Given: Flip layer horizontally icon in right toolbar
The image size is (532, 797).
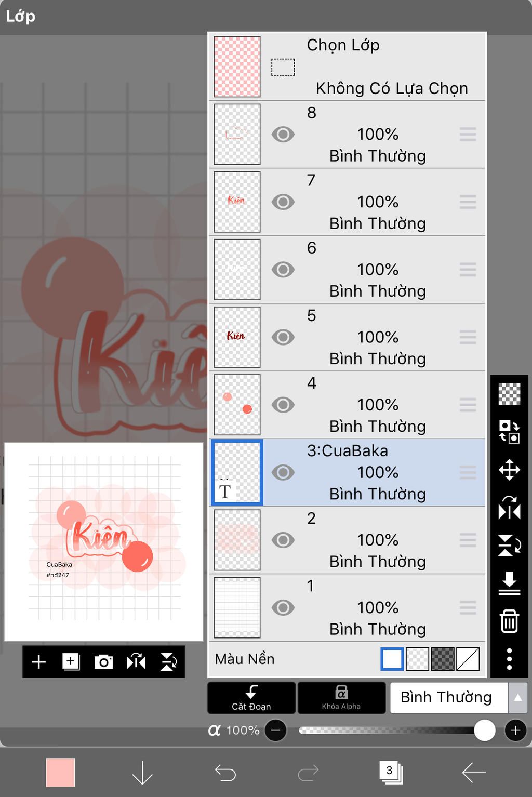Looking at the screenshot, I should click(x=509, y=508).
